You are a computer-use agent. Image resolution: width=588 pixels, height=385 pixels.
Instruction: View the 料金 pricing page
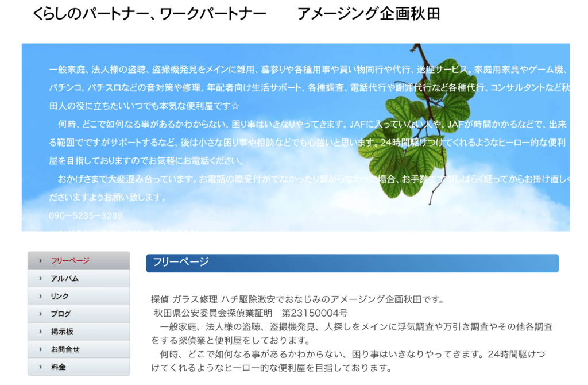tap(60, 367)
